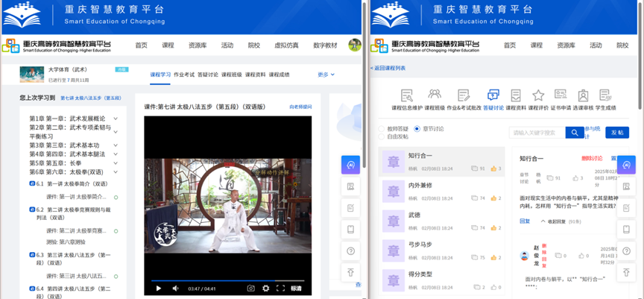Click 回复 link under 知行合一 post
The height and width of the screenshot is (299, 644).
[x=525, y=221]
